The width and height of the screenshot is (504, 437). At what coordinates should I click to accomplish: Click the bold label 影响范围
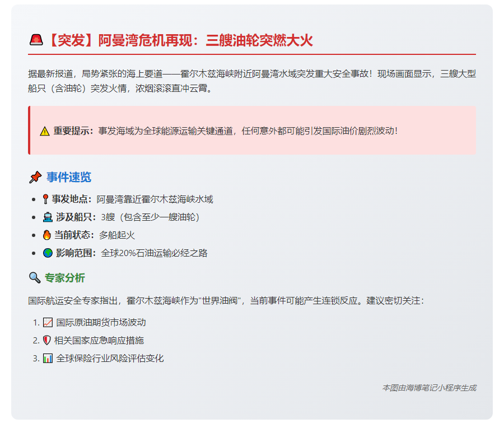click(76, 253)
